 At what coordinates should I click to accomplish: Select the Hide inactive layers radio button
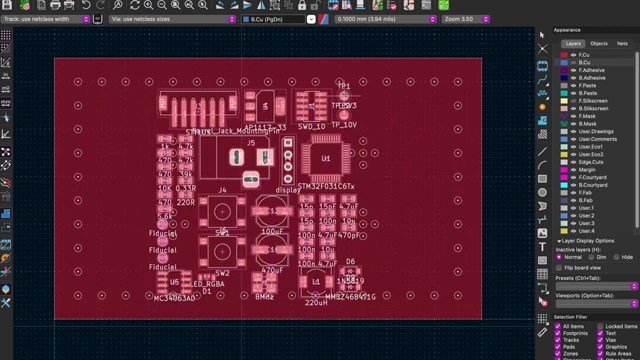click(x=616, y=257)
